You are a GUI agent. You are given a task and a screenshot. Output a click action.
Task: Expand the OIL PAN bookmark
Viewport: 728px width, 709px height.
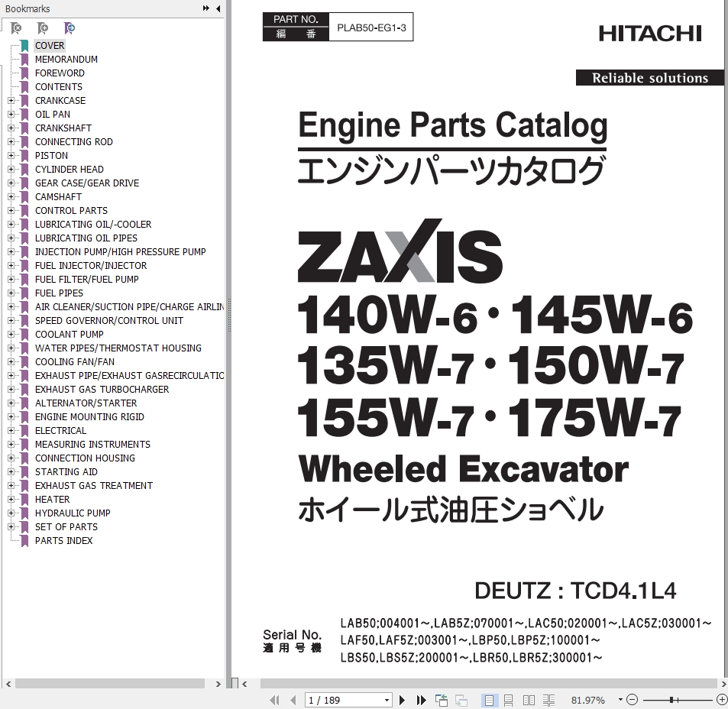pyautogui.click(x=11, y=115)
